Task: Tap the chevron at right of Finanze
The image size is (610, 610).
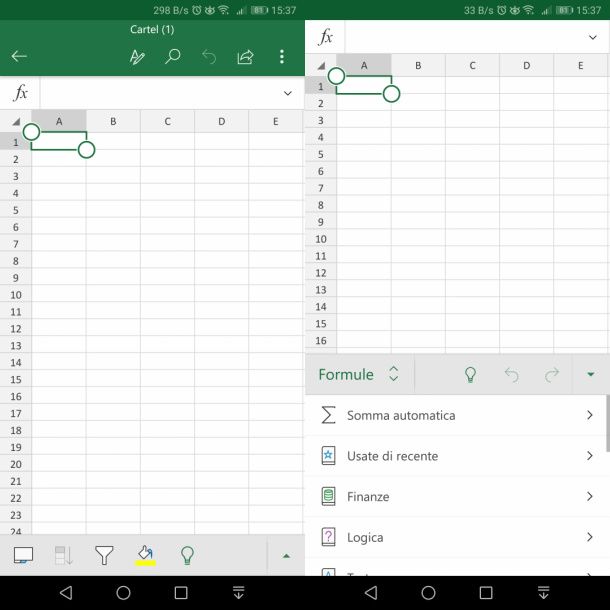Action: (x=590, y=496)
